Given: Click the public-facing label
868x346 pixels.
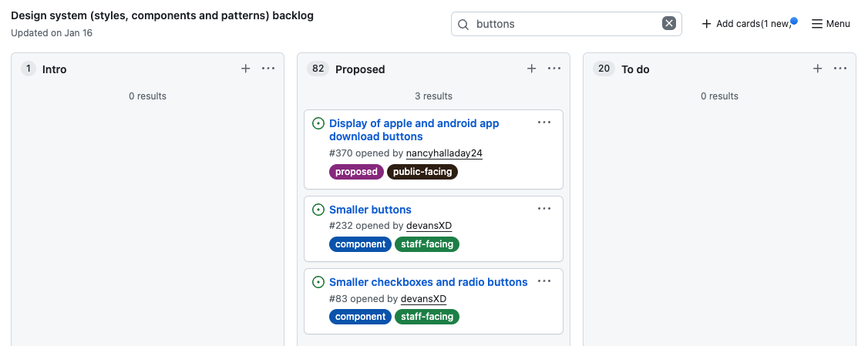Looking at the screenshot, I should (x=422, y=172).
